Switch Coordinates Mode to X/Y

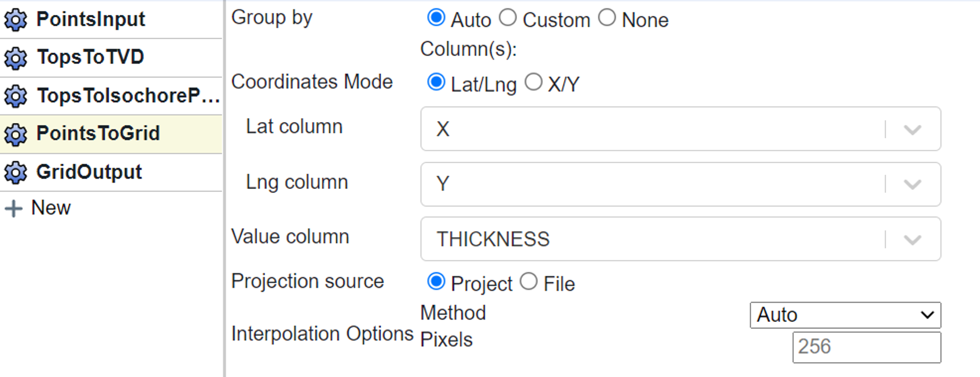tap(533, 82)
